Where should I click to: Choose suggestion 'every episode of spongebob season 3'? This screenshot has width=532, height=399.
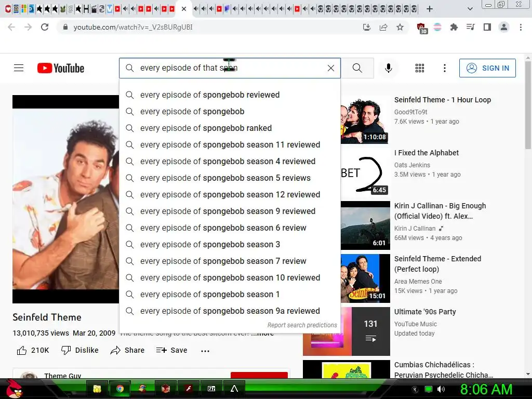[x=230, y=244]
